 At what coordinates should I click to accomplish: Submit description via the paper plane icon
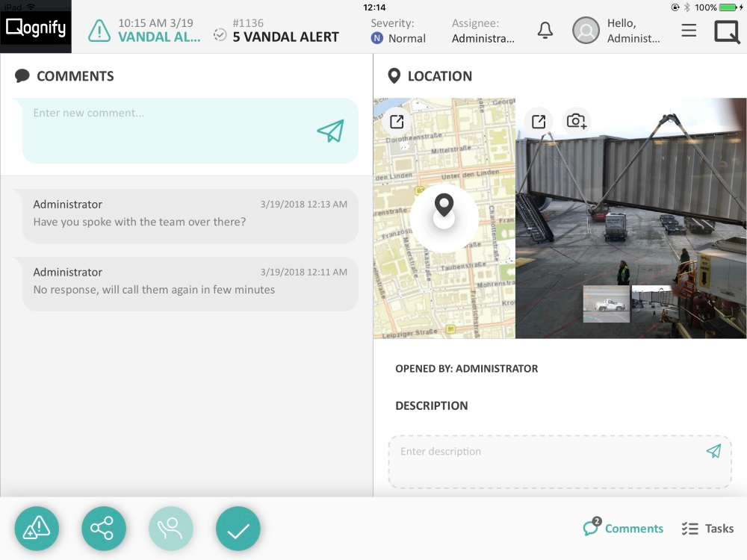[x=713, y=451]
